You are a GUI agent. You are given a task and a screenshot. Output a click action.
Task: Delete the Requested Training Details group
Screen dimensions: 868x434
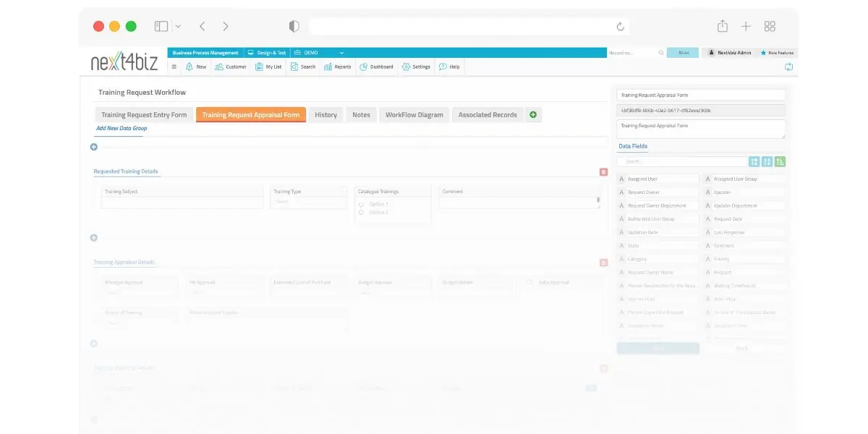(604, 172)
